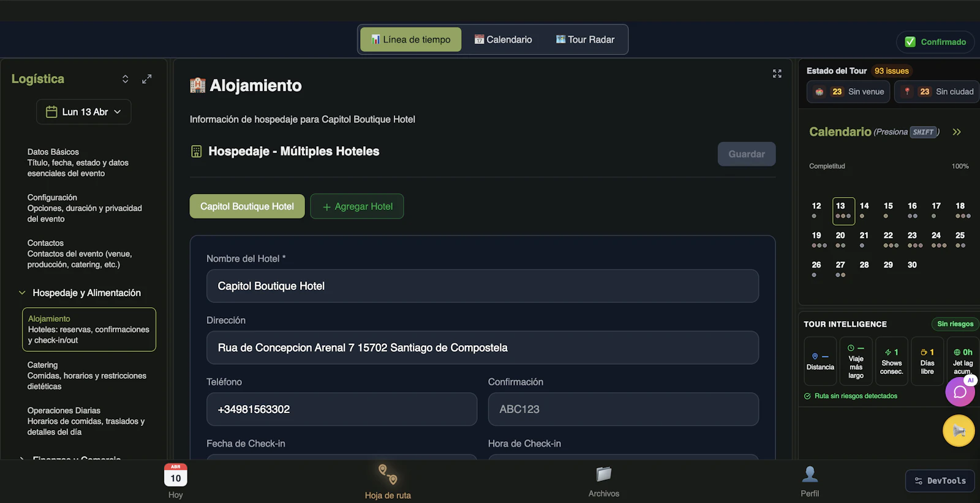Click the Dirección input field

click(x=483, y=348)
